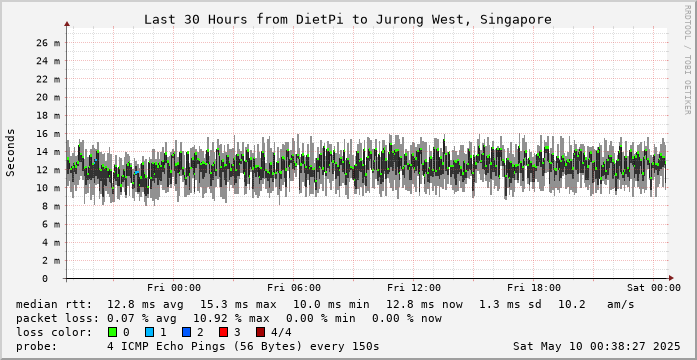The height and width of the screenshot is (360, 697).
Task: Click the graph title mentioning Jurong West
Action: [348, 20]
